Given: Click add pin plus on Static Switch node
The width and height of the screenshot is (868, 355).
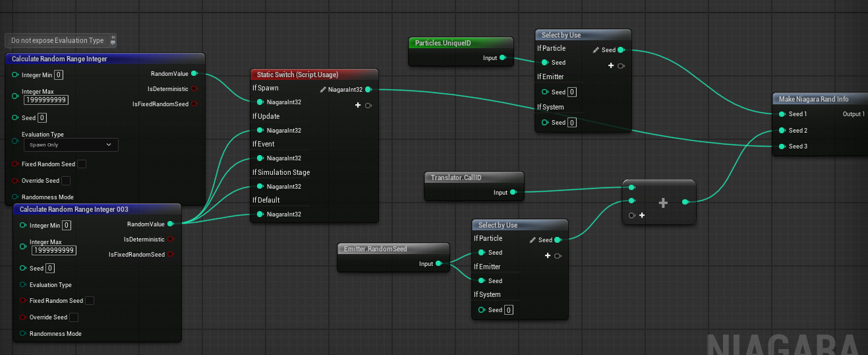Looking at the screenshot, I should tap(358, 105).
